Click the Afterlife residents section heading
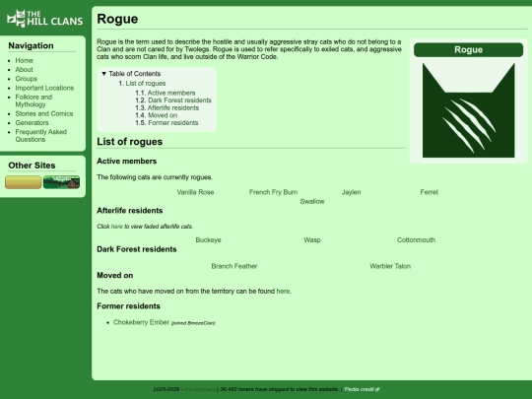 [130, 211]
